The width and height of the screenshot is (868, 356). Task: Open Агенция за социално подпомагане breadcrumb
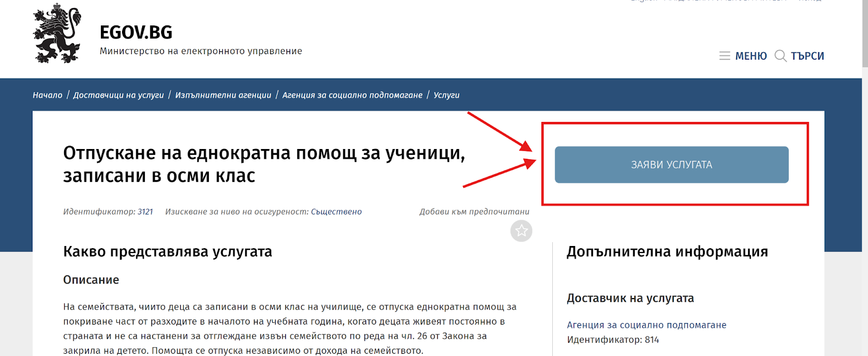[x=352, y=95]
